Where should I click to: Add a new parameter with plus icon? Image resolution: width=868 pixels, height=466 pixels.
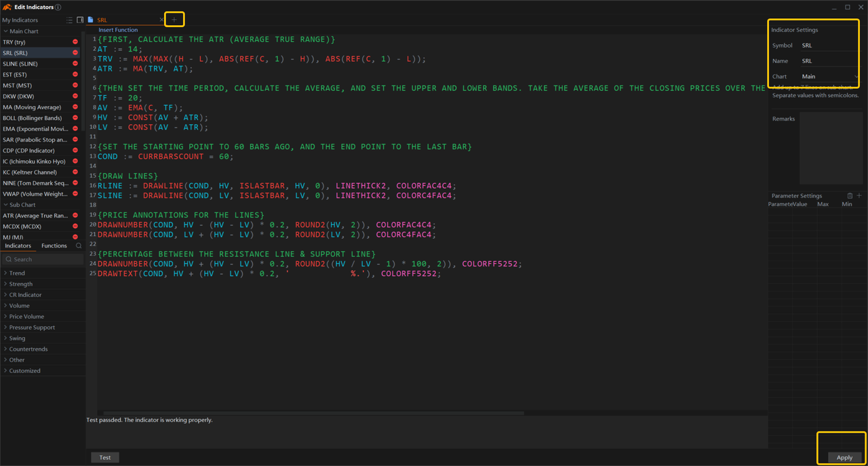859,196
